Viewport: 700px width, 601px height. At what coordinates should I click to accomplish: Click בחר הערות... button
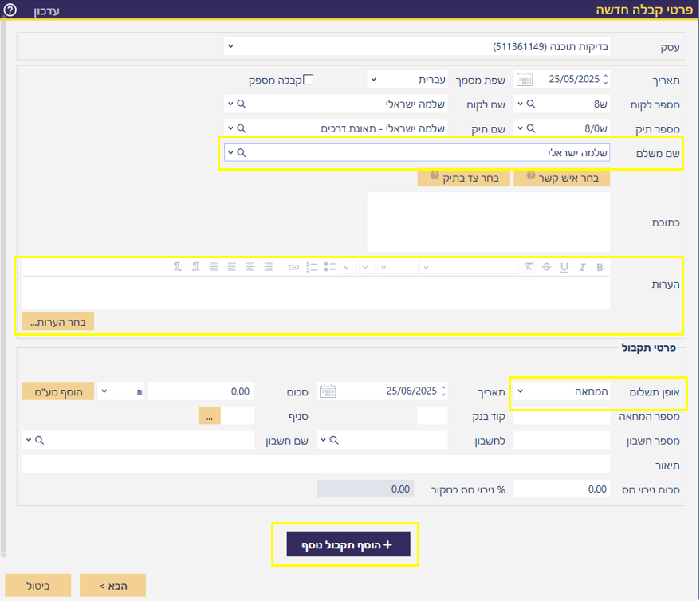[x=58, y=322]
